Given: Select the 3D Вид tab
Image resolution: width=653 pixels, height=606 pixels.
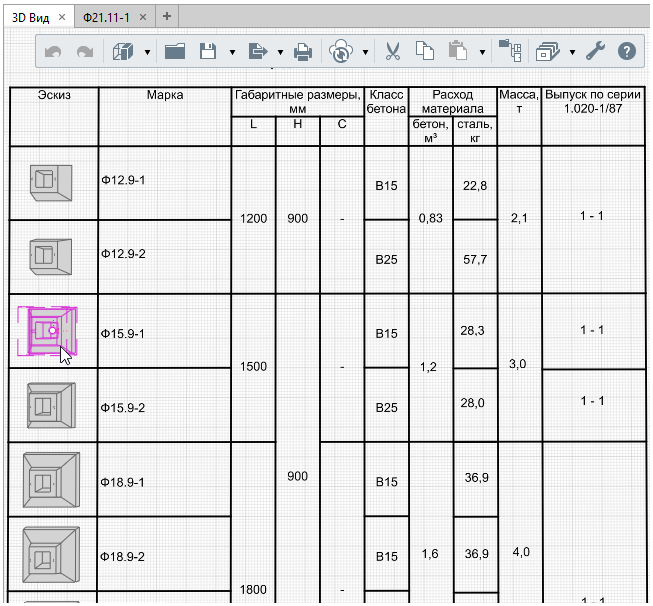Looking at the screenshot, I should click(x=31, y=17).
